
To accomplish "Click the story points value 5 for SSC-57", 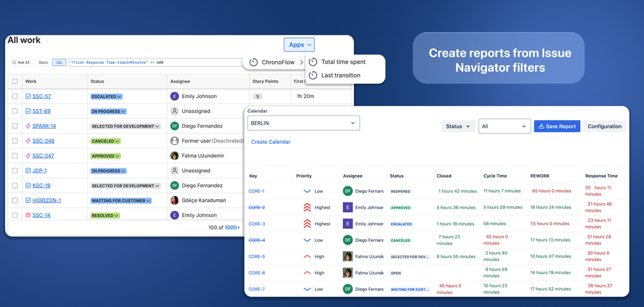I will point(257,97).
